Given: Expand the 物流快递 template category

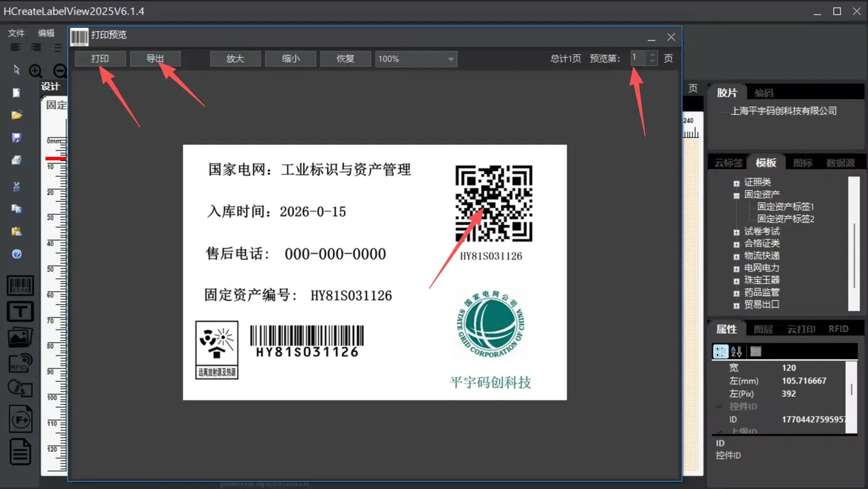Looking at the screenshot, I should [737, 256].
